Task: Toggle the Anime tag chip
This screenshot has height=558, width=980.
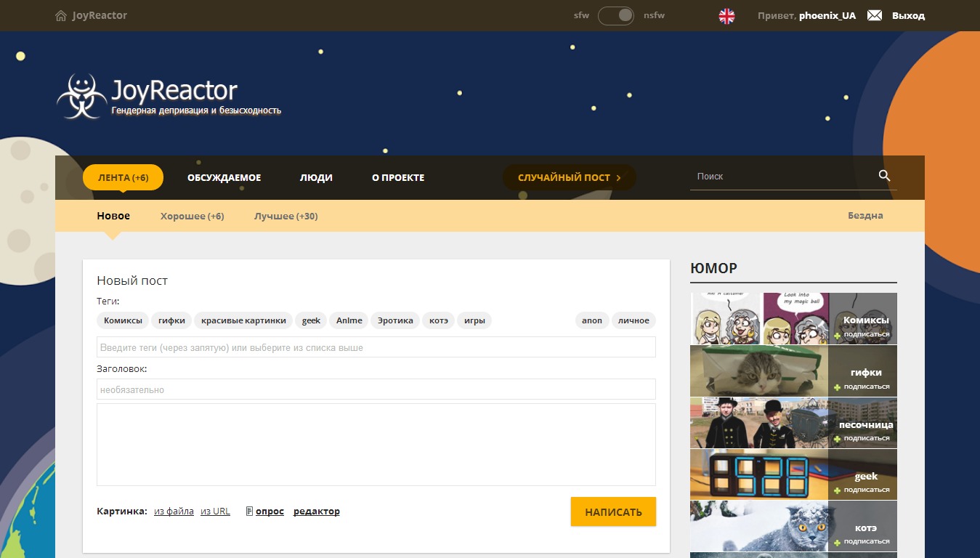Action: (349, 320)
